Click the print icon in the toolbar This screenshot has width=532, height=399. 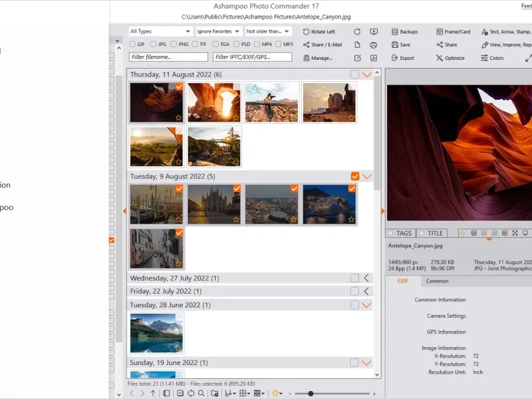(374, 45)
